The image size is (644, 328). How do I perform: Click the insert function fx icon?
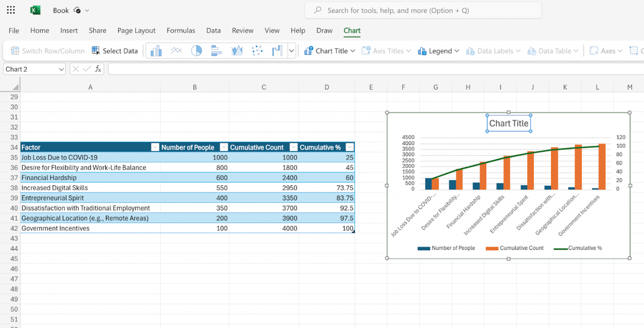pyautogui.click(x=98, y=69)
